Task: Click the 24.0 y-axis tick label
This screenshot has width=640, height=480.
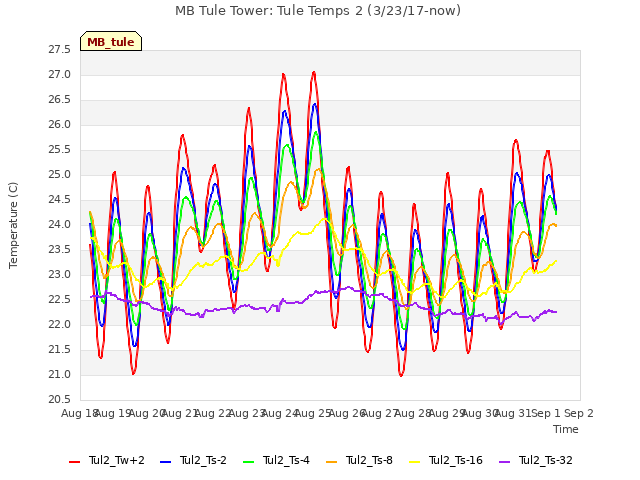Action: click(60, 224)
